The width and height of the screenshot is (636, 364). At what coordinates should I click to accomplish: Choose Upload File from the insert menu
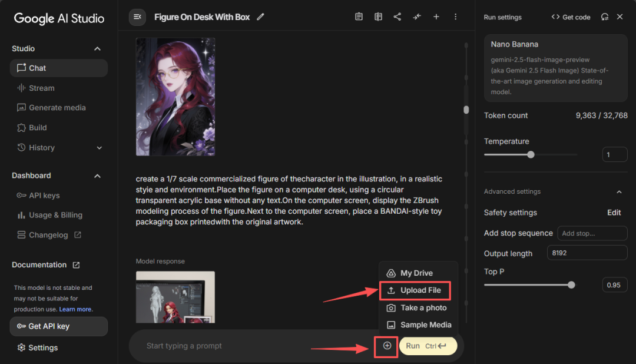click(415, 290)
